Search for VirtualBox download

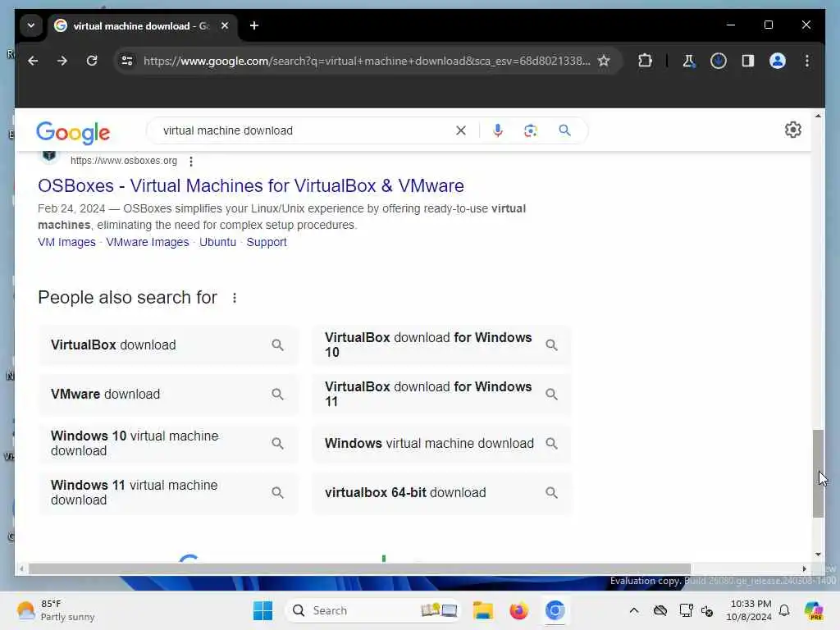click(x=168, y=345)
